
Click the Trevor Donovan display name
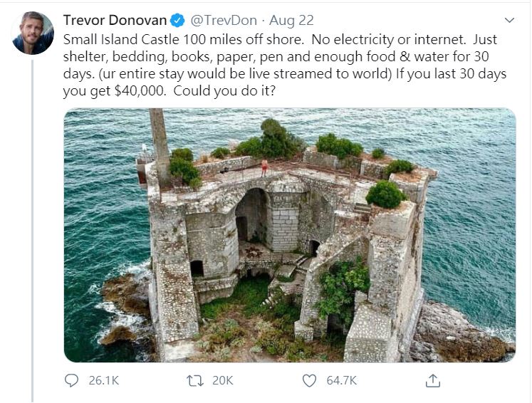click(115, 21)
